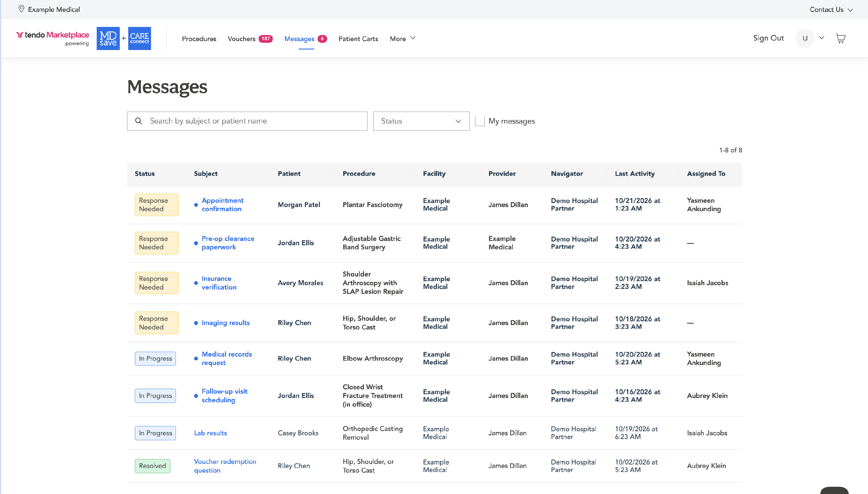The width and height of the screenshot is (868, 494).
Task: Click patient name Morgan Patel
Action: pyautogui.click(x=299, y=204)
